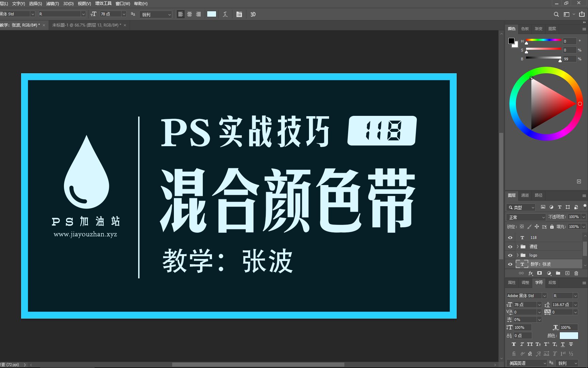Open the 滤镜(T) menu
Viewport: 588px width, 368px height.
[x=52, y=3]
